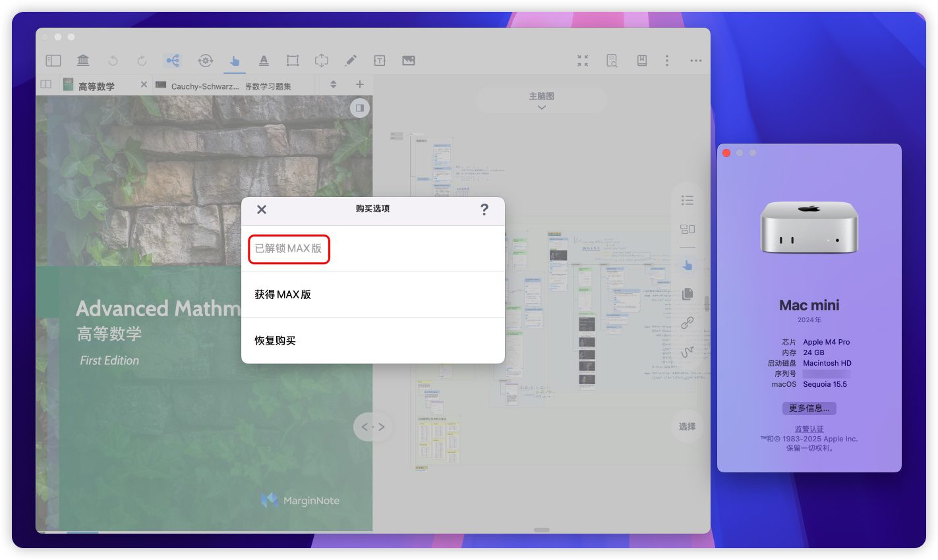The width and height of the screenshot is (938, 560).
Task: Click the 选择 button
Action: pyautogui.click(x=688, y=427)
